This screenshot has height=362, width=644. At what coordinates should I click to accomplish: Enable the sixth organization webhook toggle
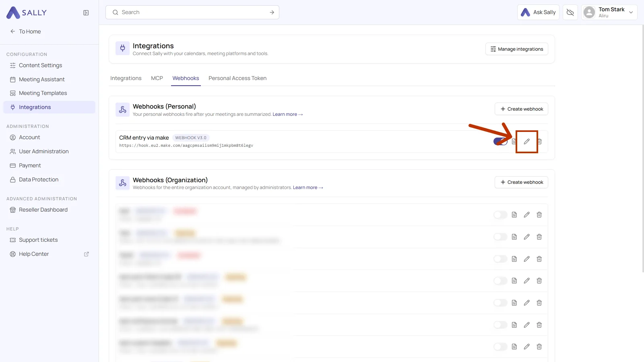click(500, 325)
